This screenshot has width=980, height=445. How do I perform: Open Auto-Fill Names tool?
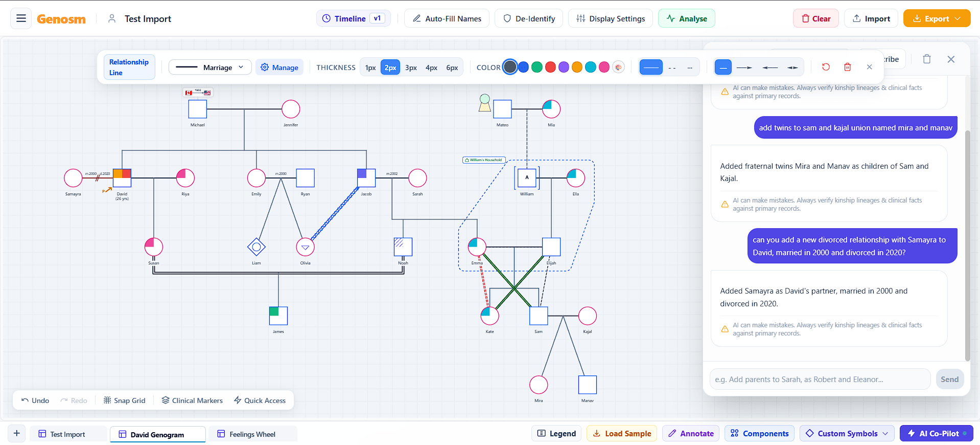coord(447,19)
